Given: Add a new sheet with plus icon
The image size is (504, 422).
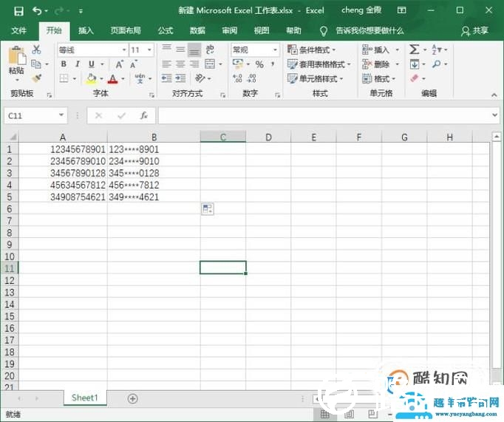Looking at the screenshot, I should [x=133, y=398].
